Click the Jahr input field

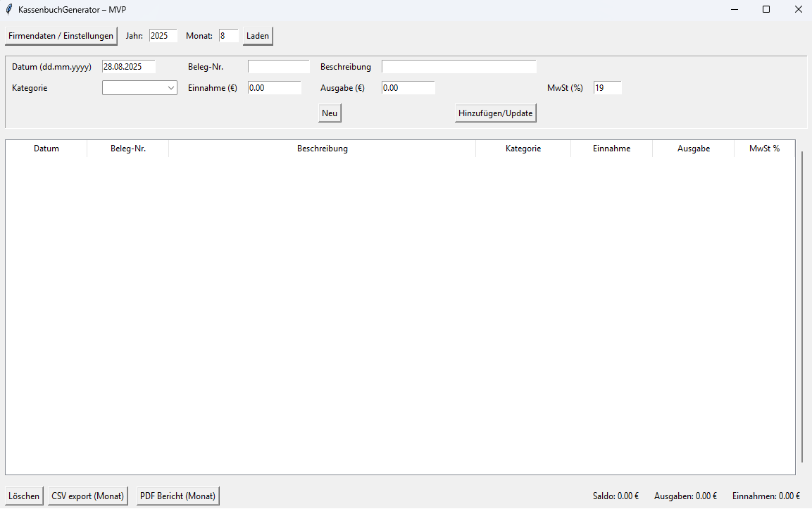click(x=163, y=36)
